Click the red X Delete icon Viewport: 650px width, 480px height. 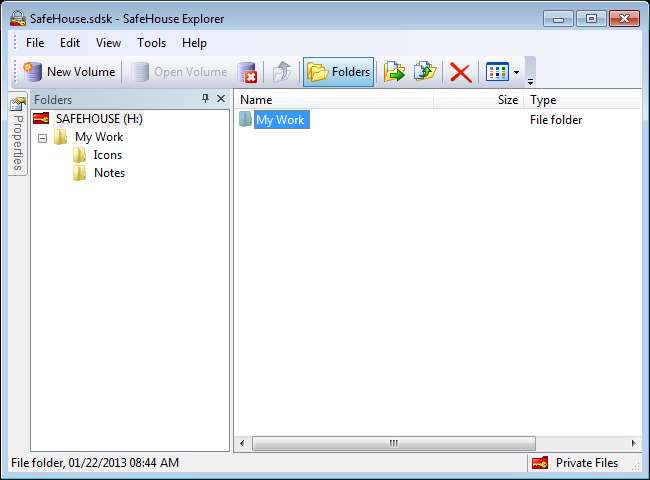[461, 72]
